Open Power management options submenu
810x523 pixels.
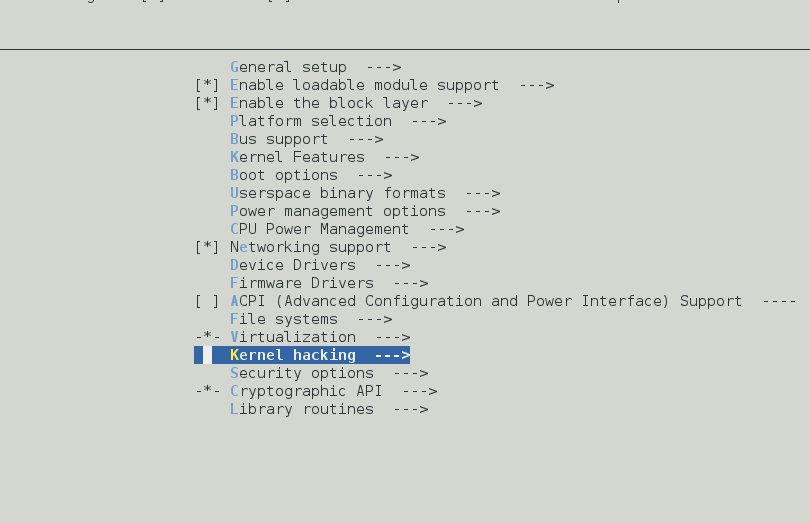(365, 211)
